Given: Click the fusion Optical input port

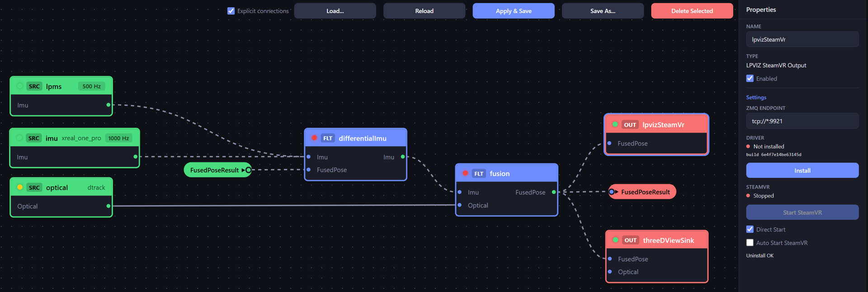Looking at the screenshot, I should (x=460, y=205).
